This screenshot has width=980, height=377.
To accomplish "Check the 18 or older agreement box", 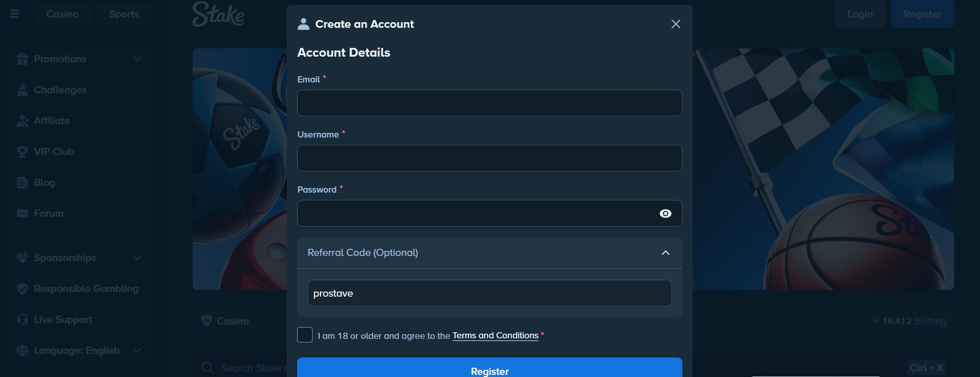I will [x=305, y=335].
